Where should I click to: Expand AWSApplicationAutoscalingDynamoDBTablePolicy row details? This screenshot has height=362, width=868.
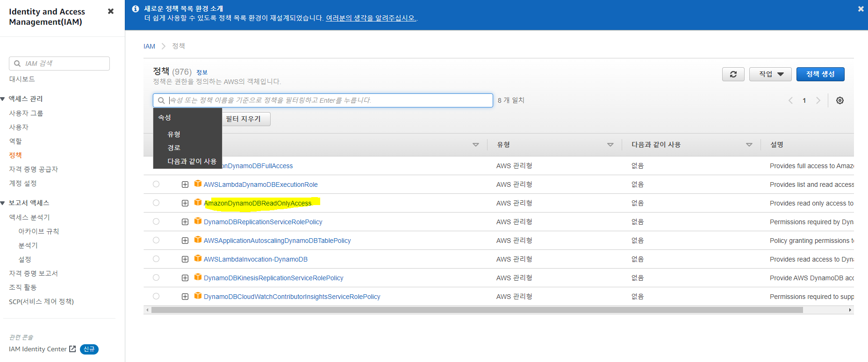coord(185,241)
